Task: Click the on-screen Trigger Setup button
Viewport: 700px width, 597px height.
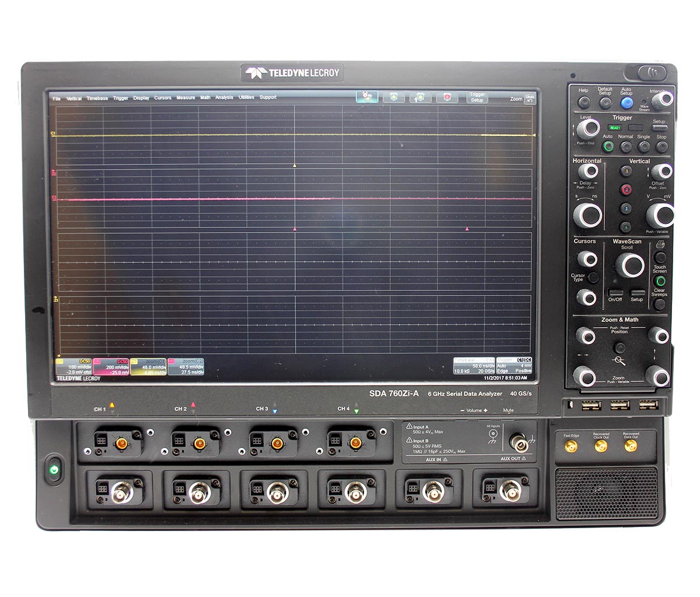Action: click(x=477, y=97)
